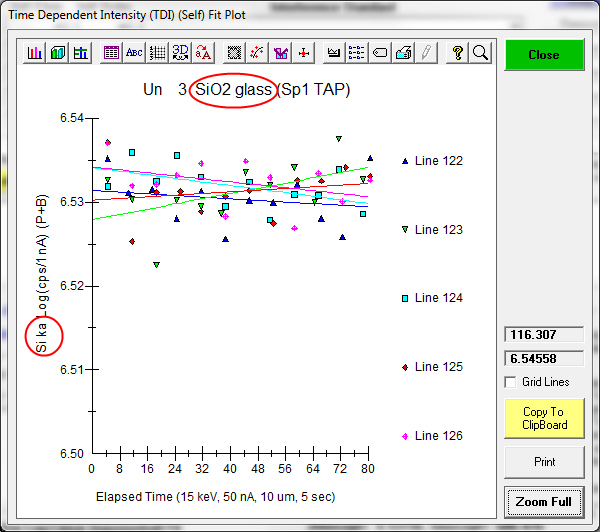The height and width of the screenshot is (532, 600).
Task: Click the Copy To ClipBoard button
Action: click(543, 418)
